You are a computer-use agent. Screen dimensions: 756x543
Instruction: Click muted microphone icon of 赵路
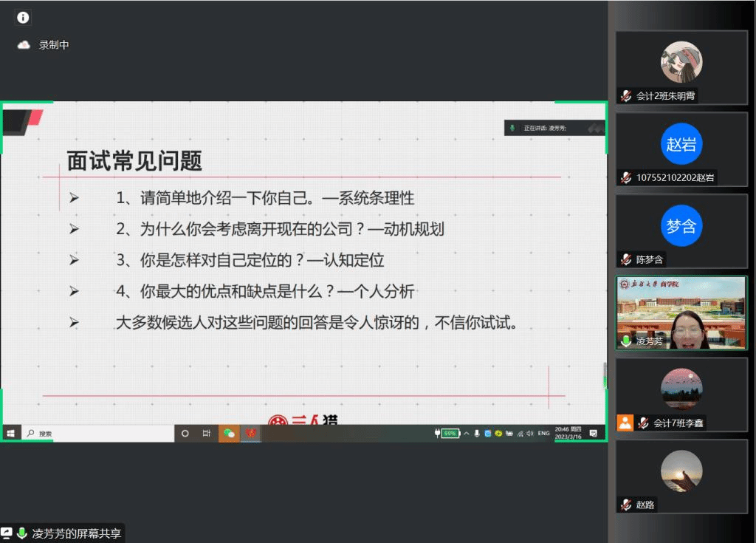coord(626,505)
